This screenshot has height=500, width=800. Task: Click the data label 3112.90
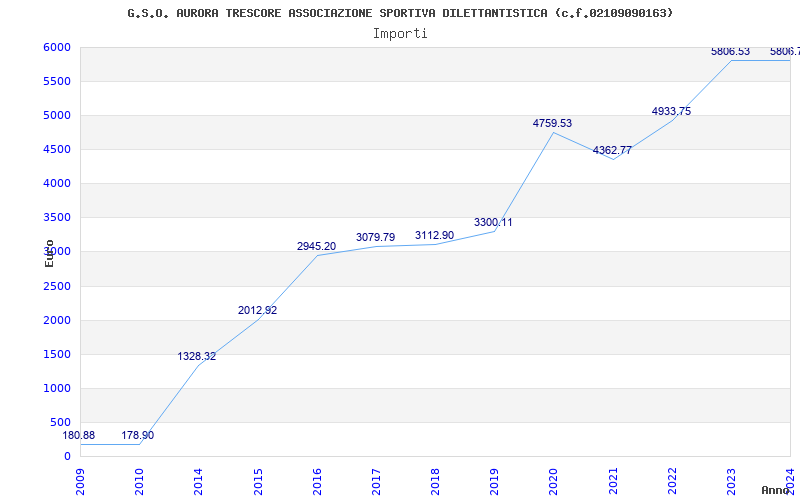pos(434,235)
